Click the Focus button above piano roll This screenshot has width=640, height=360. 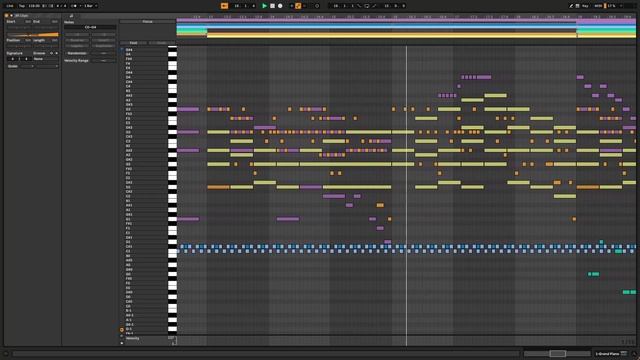coord(147,22)
